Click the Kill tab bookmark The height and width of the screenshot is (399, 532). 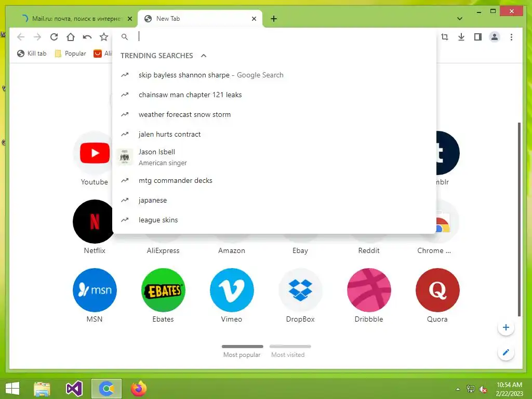(32, 54)
